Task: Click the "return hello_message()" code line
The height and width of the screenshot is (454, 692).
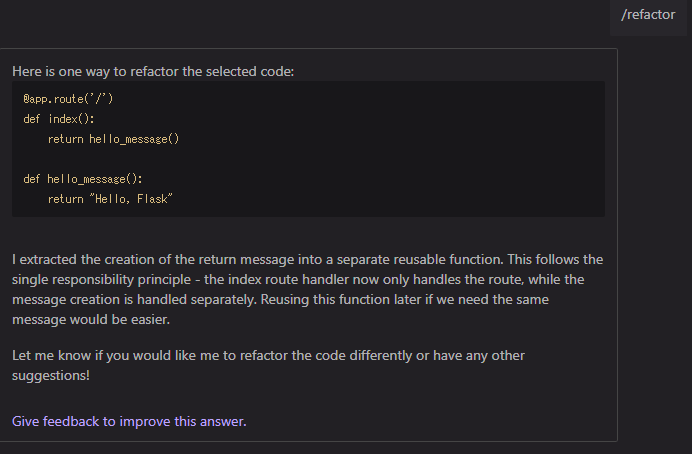Action: coord(113,139)
